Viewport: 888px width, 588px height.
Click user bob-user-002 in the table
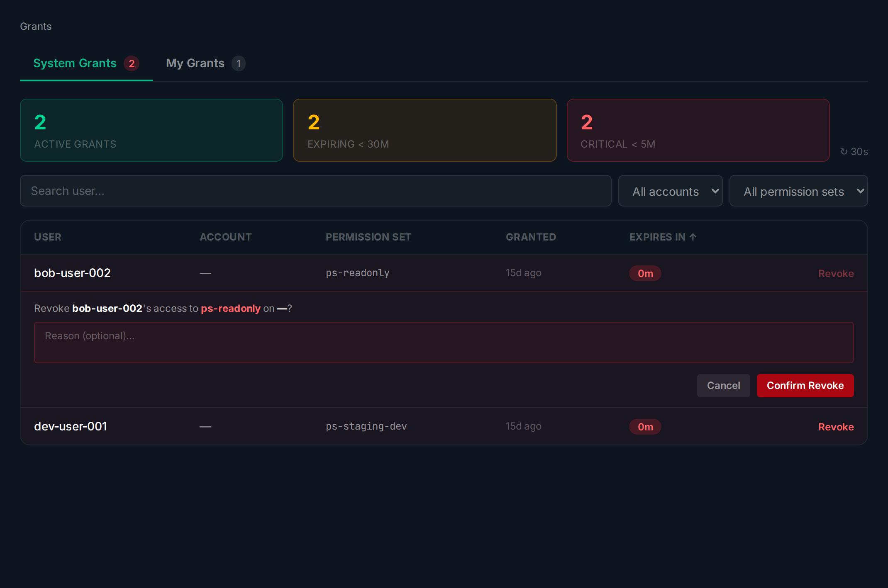(72, 273)
